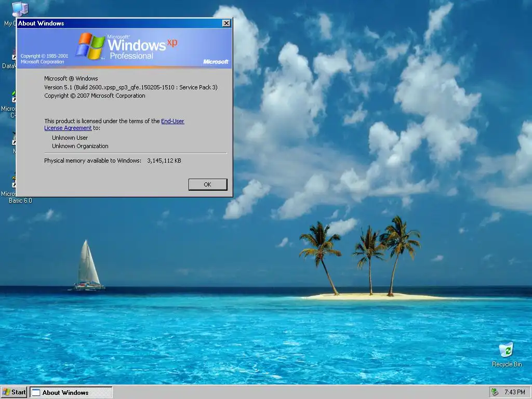The image size is (532, 399).
Task: Click the 'Basic 6.0' desktop icon label
Action: coord(20,201)
